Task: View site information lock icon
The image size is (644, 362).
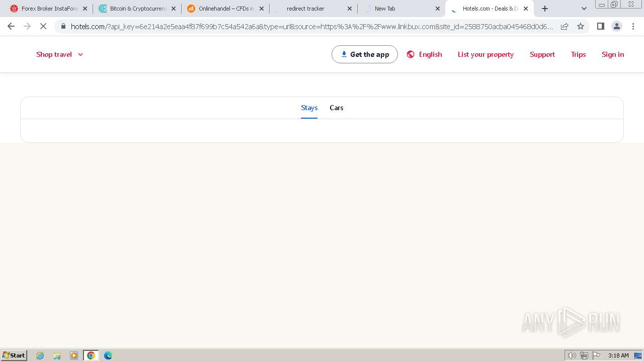Action: coord(63,26)
